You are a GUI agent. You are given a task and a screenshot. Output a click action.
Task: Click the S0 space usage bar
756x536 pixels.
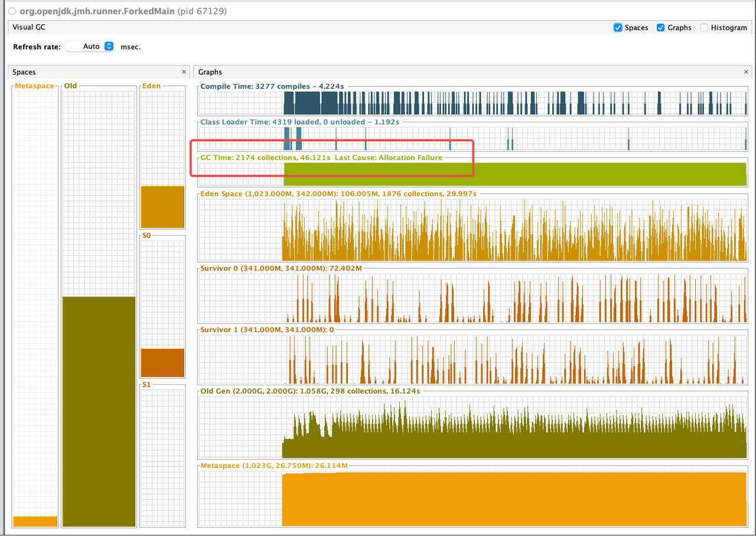(x=162, y=363)
